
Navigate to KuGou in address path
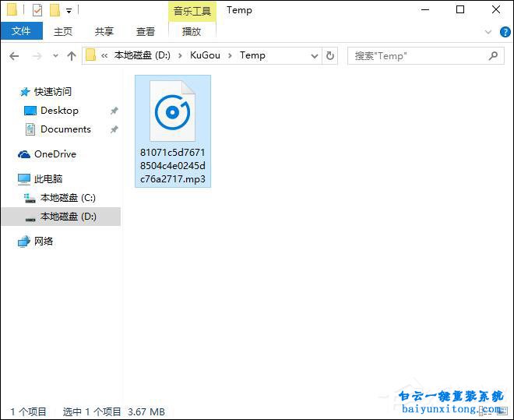pos(205,55)
